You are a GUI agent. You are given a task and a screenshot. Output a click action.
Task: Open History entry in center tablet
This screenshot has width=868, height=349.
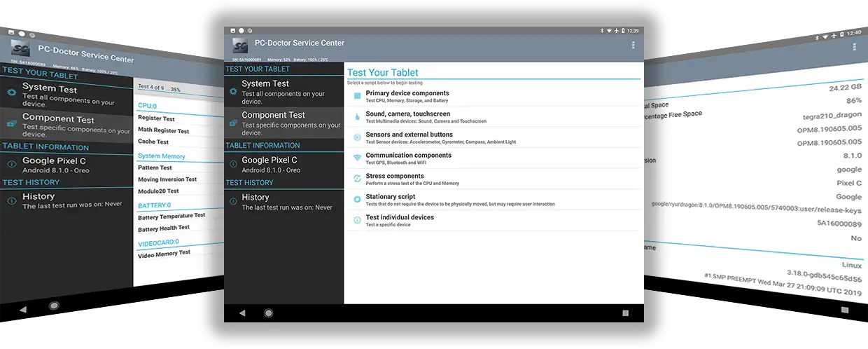(x=283, y=202)
